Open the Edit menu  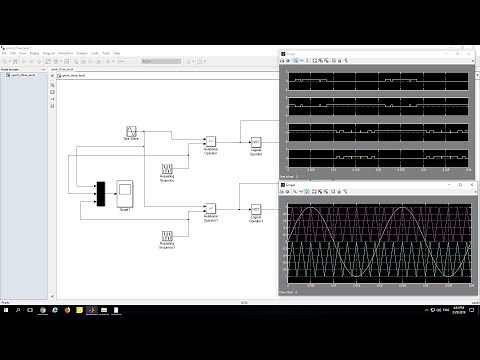click(x=13, y=53)
